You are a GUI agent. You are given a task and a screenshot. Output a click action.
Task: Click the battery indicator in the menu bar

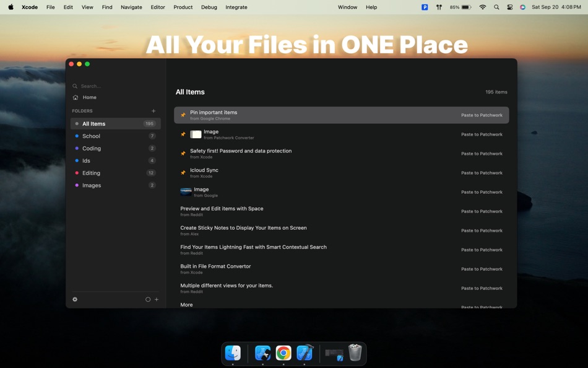pos(460,7)
